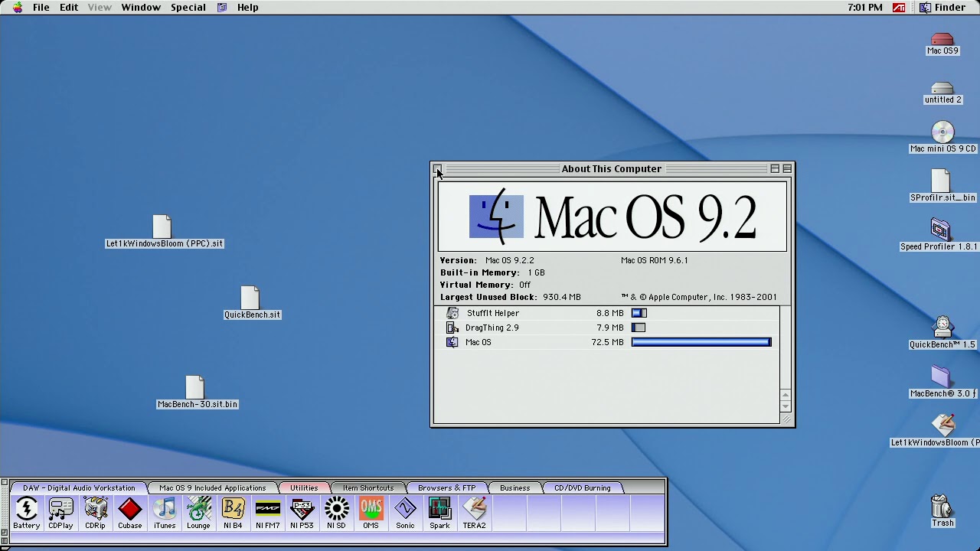
Task: Select the Let1kWindowsBloom (PPC).sit file
Action: 164,232
